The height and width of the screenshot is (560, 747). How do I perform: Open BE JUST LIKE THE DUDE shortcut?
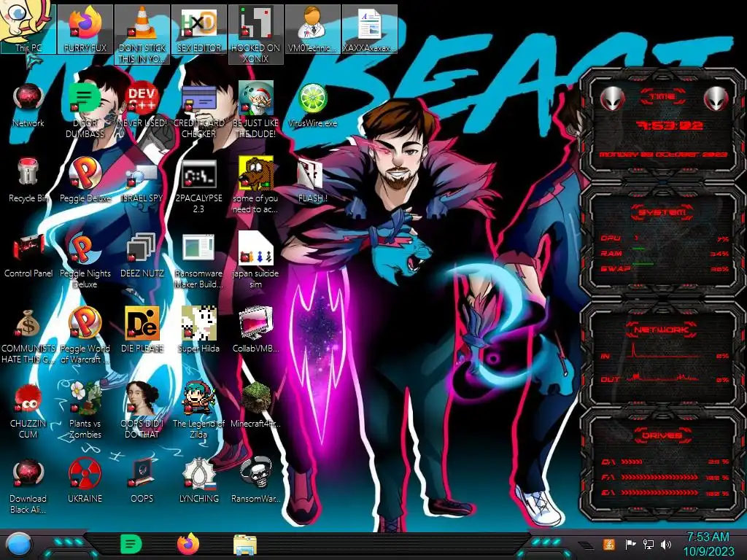pos(256,111)
